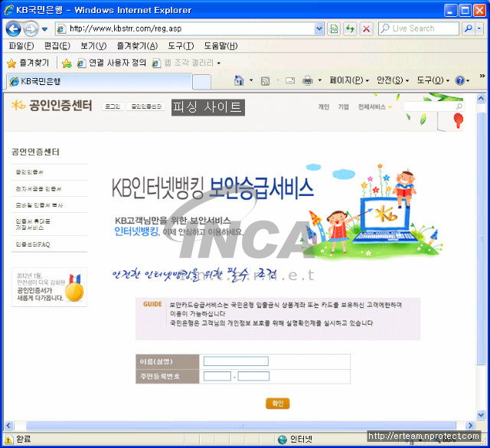
Task: Open the 파일(F) menu
Action: point(21,46)
